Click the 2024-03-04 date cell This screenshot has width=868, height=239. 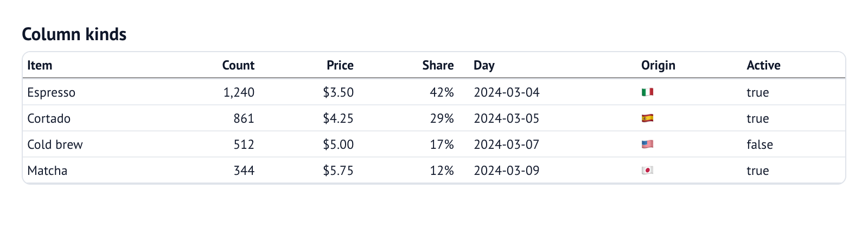[x=507, y=92]
